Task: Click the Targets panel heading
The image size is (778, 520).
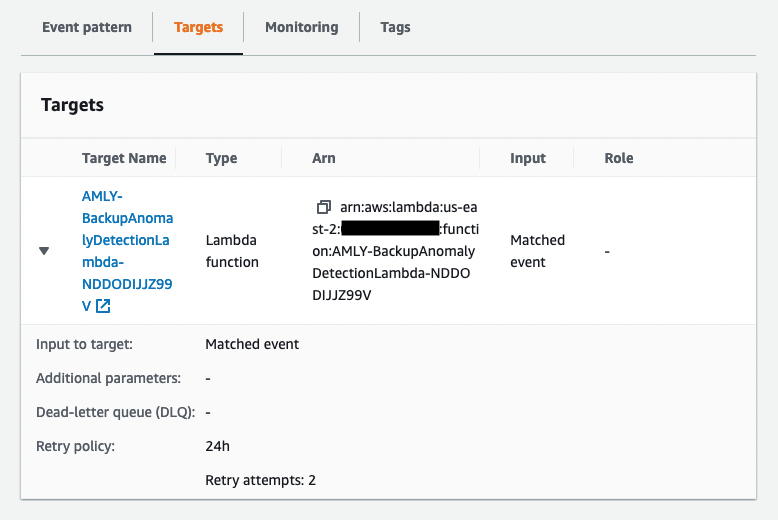Action: [x=72, y=105]
